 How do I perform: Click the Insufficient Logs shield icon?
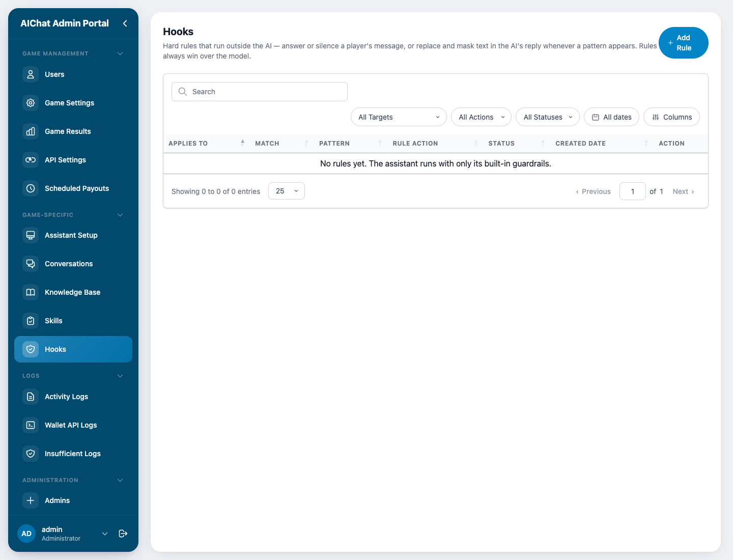[x=31, y=454]
